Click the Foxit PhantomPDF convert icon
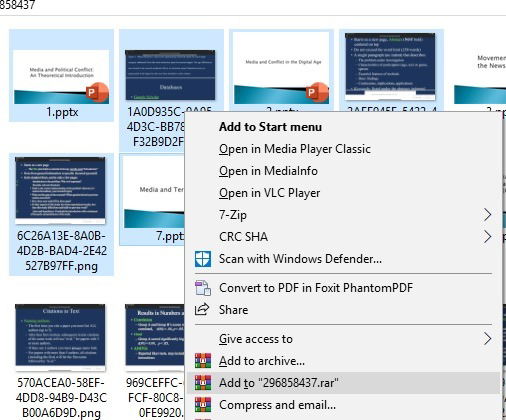This screenshot has height=420, width=506. (x=203, y=288)
